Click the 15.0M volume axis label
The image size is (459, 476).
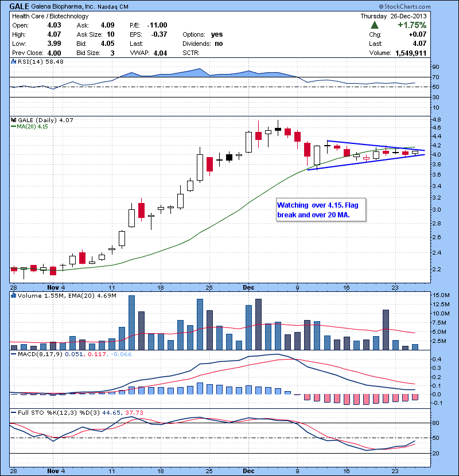click(441, 295)
